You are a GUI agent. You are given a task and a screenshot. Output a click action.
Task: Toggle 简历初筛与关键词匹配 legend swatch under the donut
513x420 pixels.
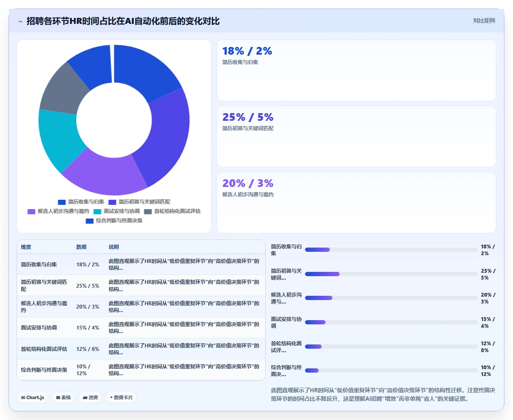pos(112,202)
